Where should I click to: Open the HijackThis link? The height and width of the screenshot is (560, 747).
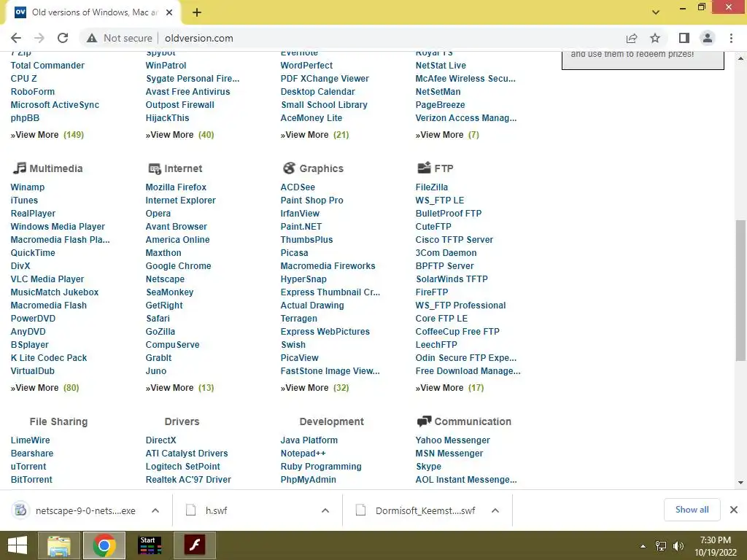tap(167, 118)
